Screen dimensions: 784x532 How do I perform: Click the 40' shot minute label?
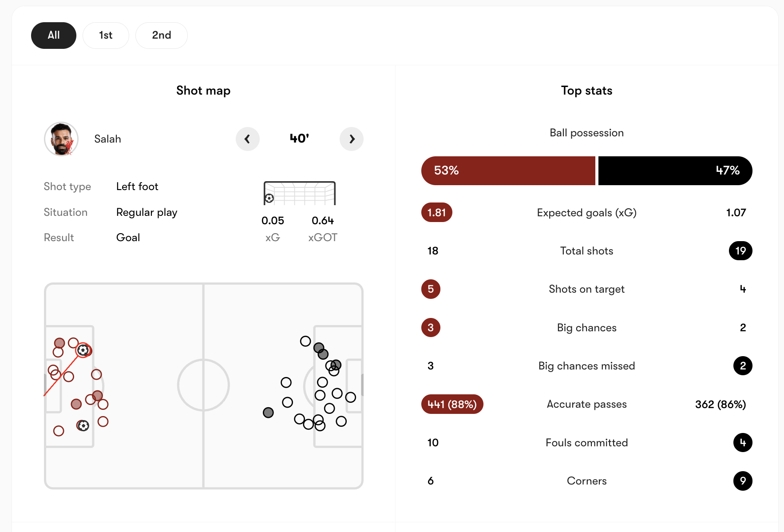(299, 139)
